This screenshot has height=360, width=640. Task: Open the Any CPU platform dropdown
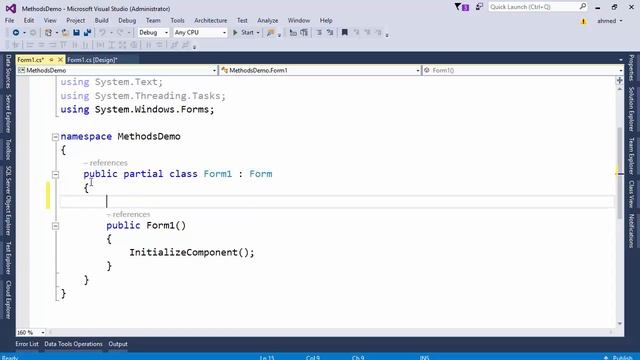coord(200,33)
